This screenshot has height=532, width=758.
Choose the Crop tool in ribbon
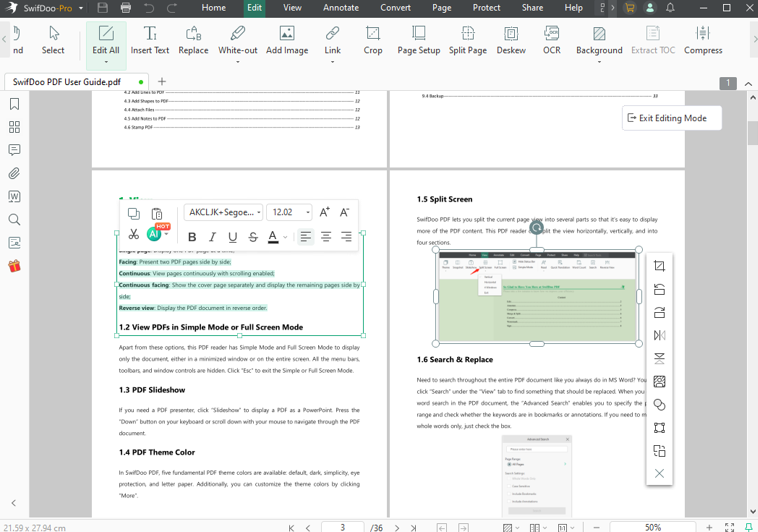pyautogui.click(x=373, y=42)
